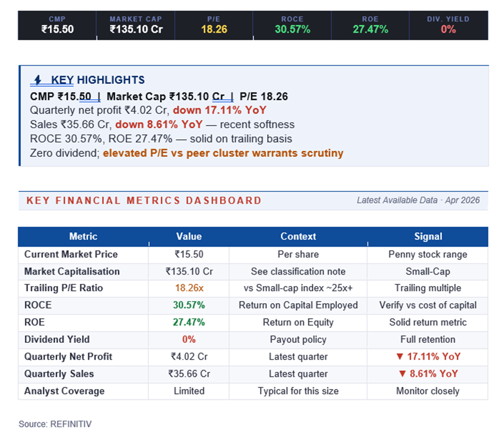Click the Key Financial Metrics Dashboard heading

click(x=144, y=201)
